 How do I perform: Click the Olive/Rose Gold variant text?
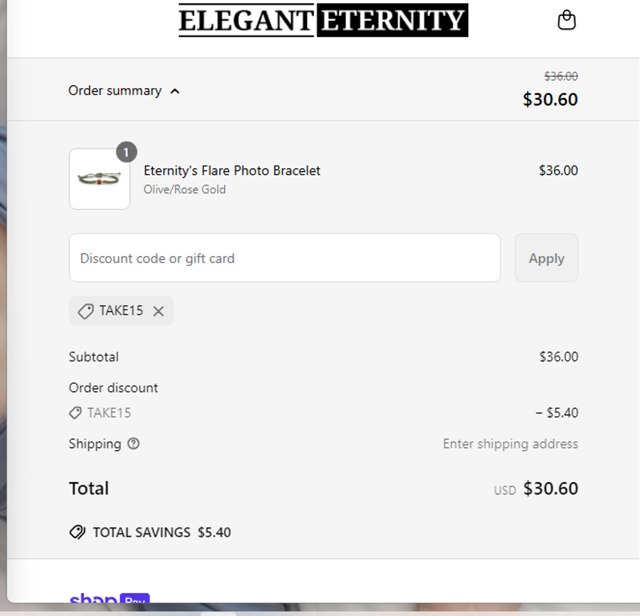pyautogui.click(x=185, y=190)
